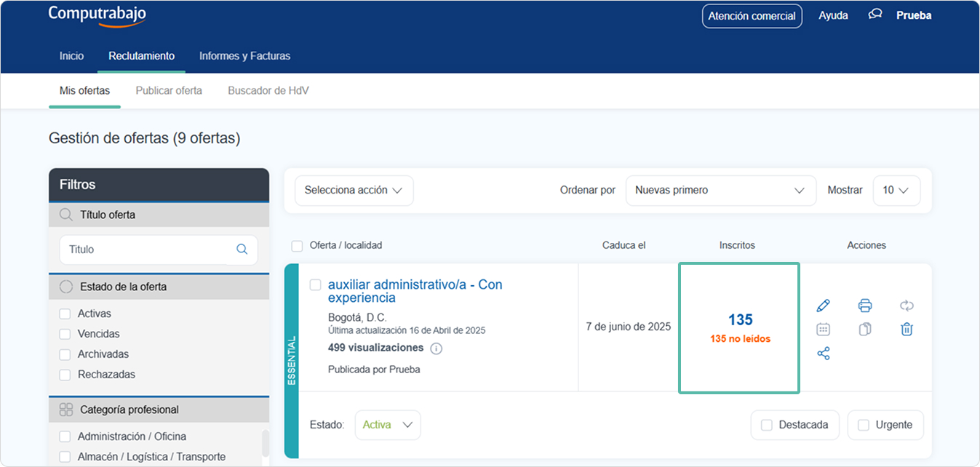980x467 pixels.
Task: Open the Selecciona acción dropdown
Action: coord(354,191)
